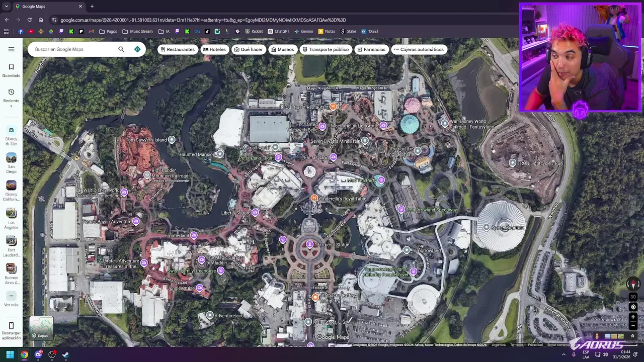Open the Recientes history panel
644x362 pixels.
(x=11, y=98)
